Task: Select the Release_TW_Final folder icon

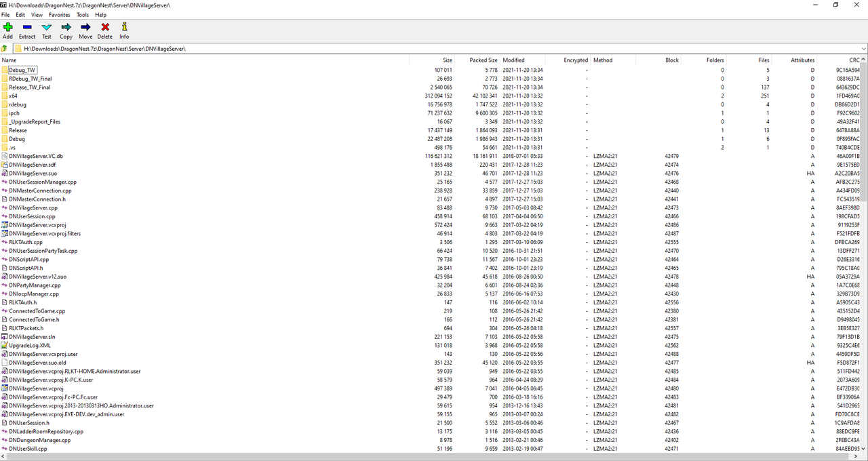Action: pos(5,87)
